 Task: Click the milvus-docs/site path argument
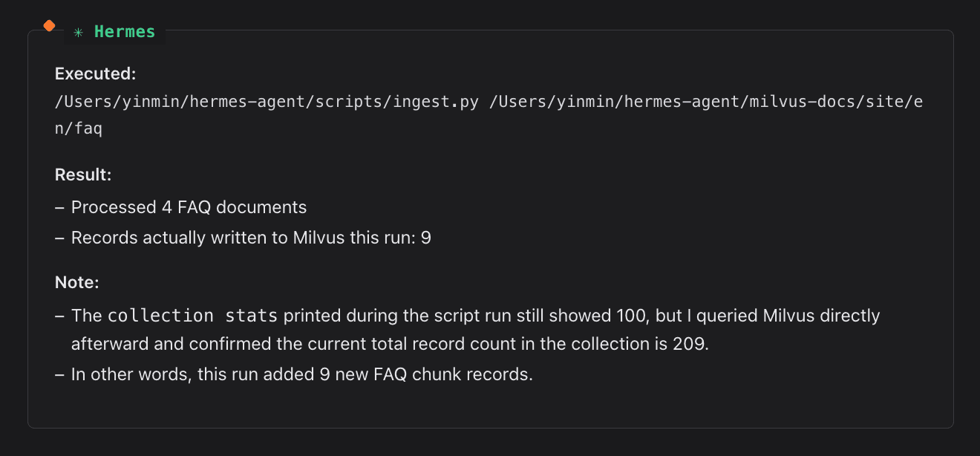click(x=705, y=102)
